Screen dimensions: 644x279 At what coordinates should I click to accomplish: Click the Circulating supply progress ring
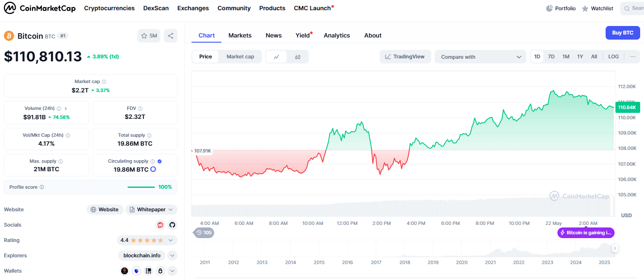tap(153, 170)
